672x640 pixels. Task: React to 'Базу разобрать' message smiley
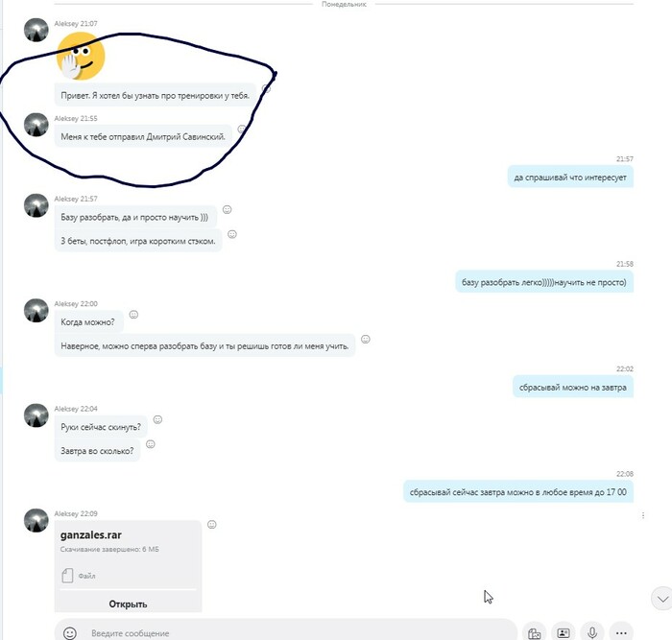click(x=228, y=209)
